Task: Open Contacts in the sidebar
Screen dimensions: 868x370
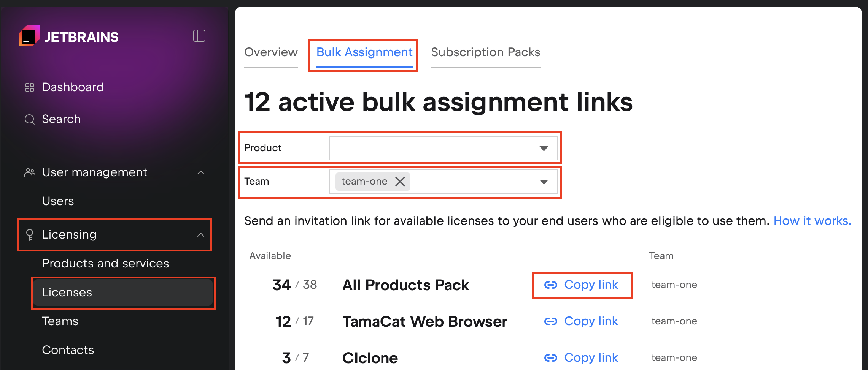Action: [68, 350]
